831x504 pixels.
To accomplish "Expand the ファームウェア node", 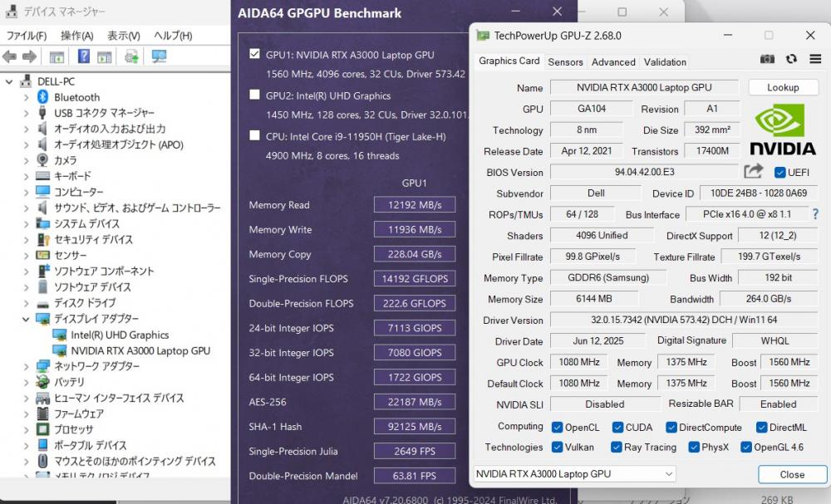I will (26, 413).
